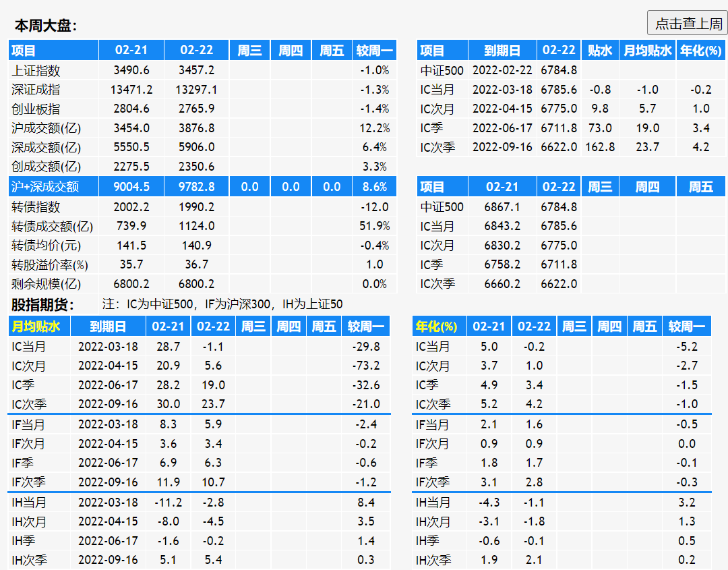Select the 创业板指 row label

tap(36, 109)
